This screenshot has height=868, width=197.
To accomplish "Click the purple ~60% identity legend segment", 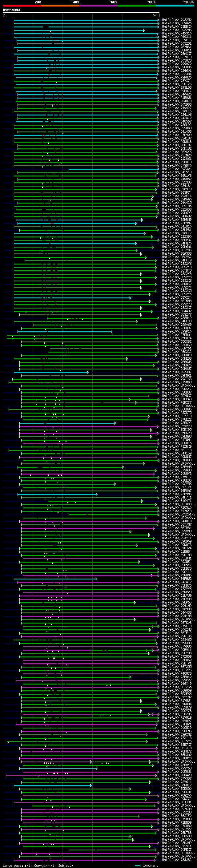I will pos(98,6).
